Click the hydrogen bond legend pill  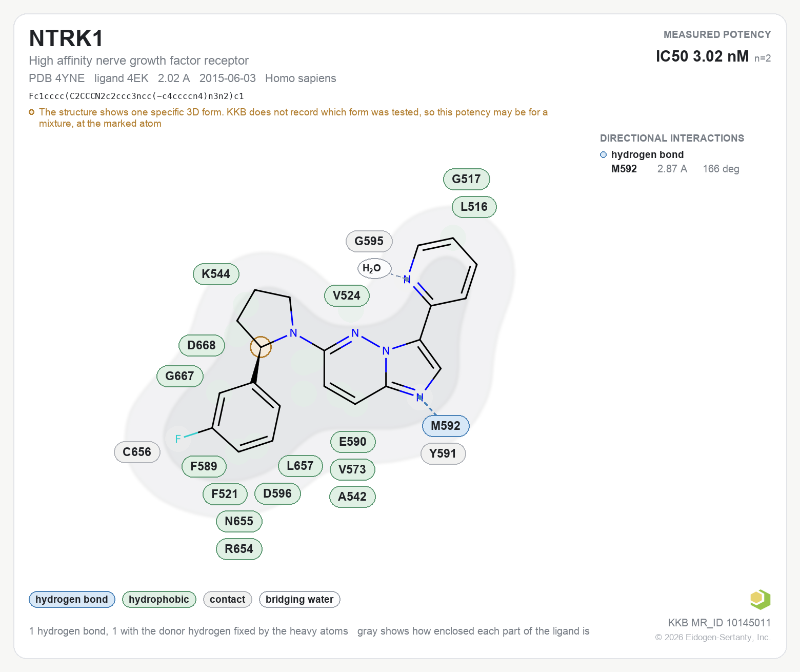click(72, 599)
